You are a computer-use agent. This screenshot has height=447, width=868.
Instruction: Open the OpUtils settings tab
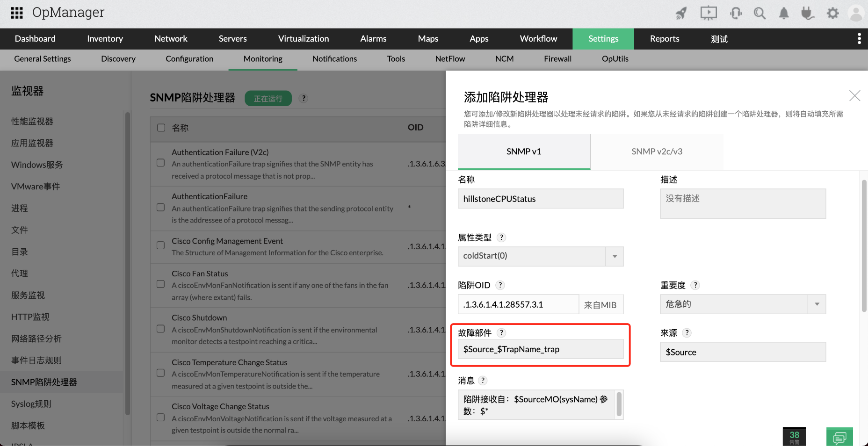point(615,59)
